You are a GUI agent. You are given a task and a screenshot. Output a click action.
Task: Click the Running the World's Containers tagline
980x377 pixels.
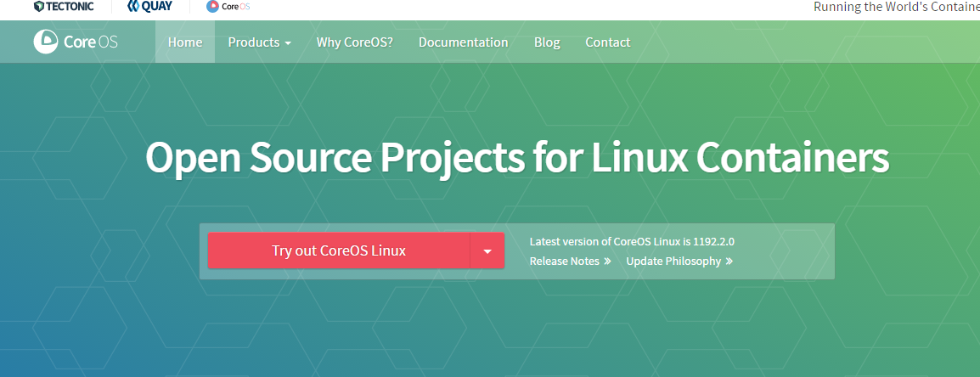(x=897, y=7)
